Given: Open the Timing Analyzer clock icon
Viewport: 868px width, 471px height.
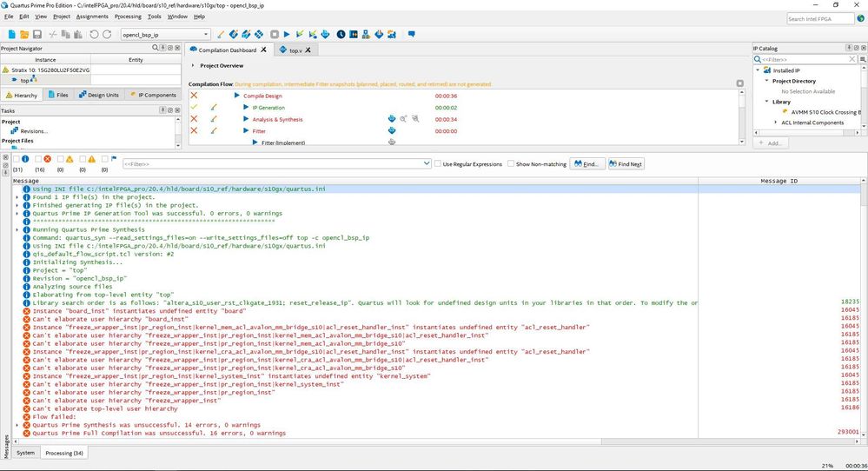Looking at the screenshot, I should coord(341,35).
